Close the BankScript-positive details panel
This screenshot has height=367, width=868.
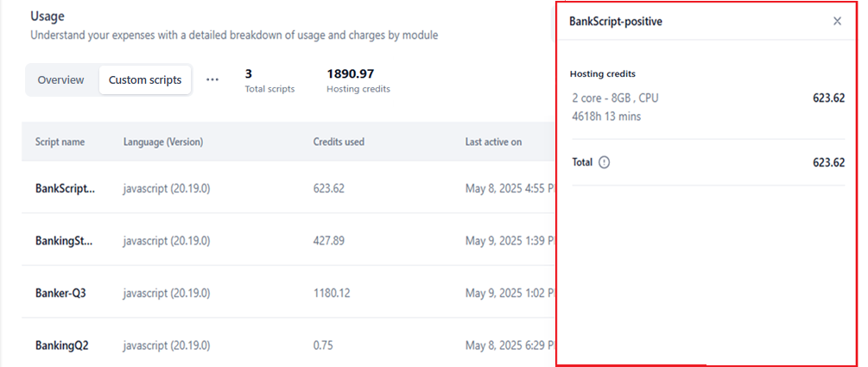point(837,22)
